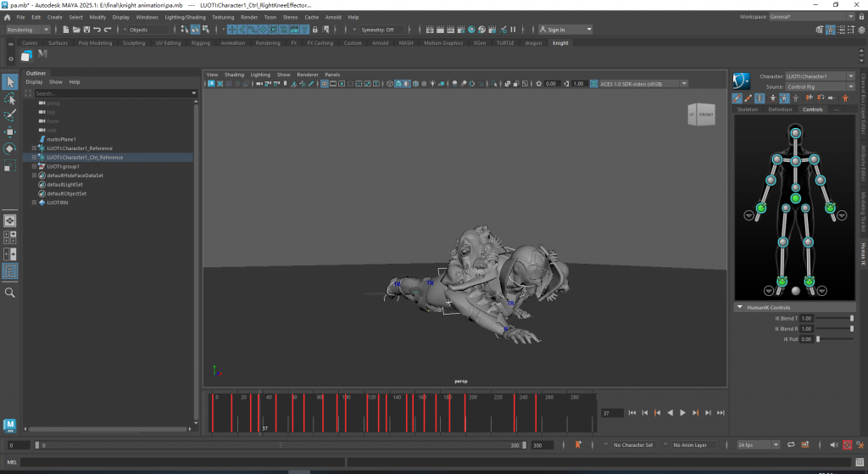The image size is (868, 474).
Task: Open the 24 fps frame rate dropdown
Action: (758, 444)
